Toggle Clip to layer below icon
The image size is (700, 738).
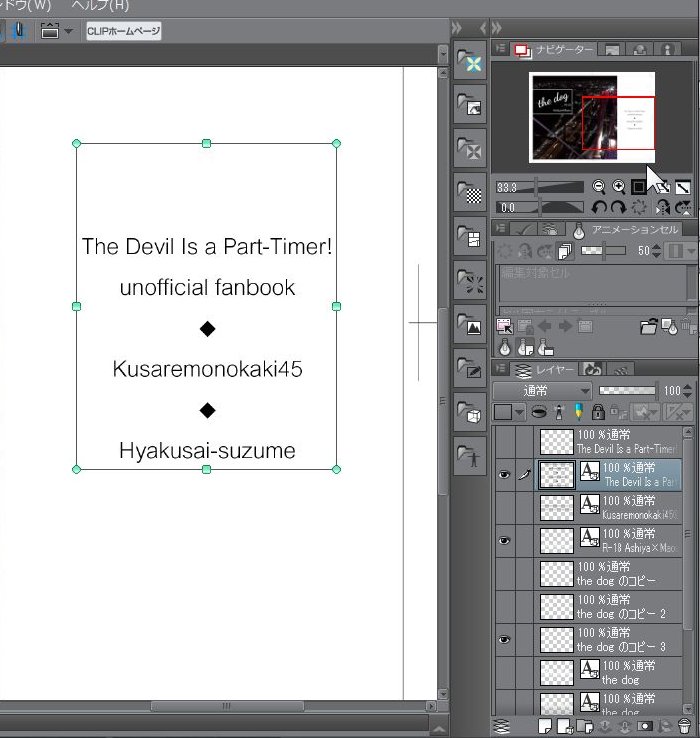[x=539, y=412]
